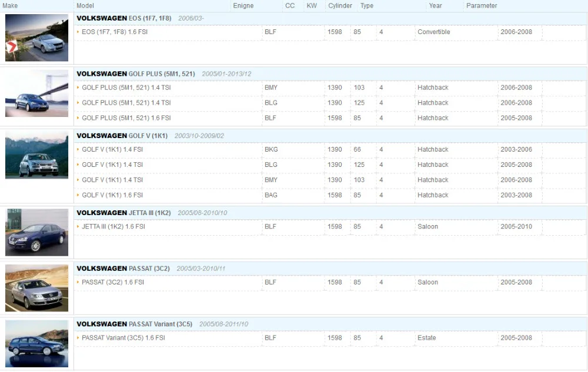The height and width of the screenshot is (372, 588).
Task: Click the JETTA III (1K2) 1.6 FSI row
Action: (x=330, y=227)
